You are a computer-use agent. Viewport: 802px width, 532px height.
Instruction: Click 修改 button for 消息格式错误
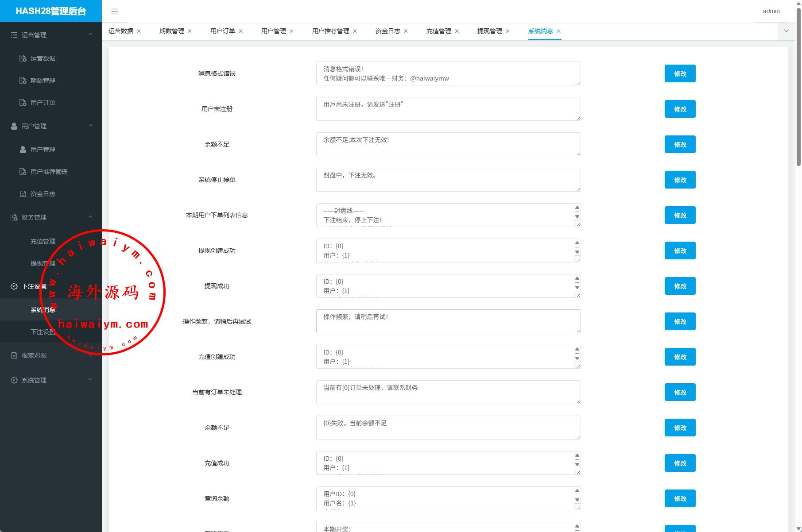coord(680,73)
